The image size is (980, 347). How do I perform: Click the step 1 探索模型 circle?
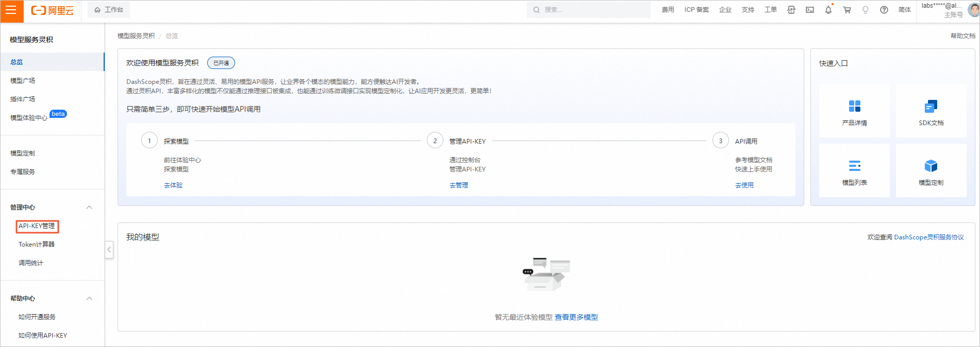pyautogui.click(x=150, y=141)
